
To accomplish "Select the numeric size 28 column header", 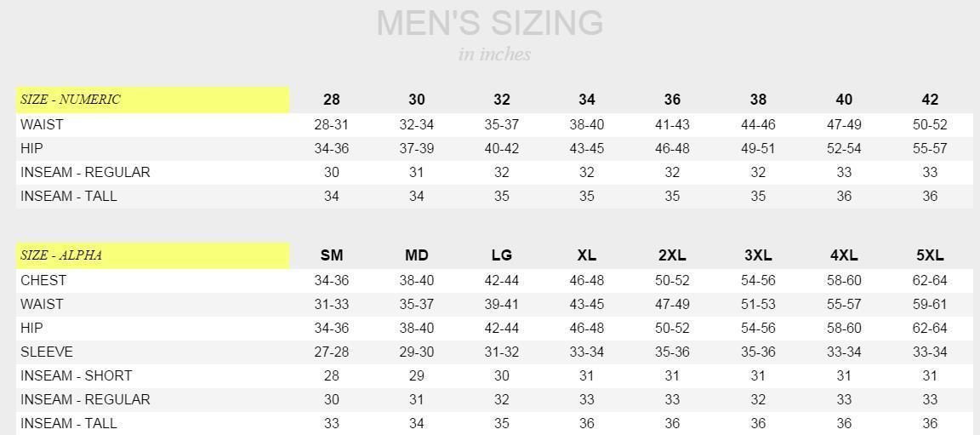I will point(331,100).
